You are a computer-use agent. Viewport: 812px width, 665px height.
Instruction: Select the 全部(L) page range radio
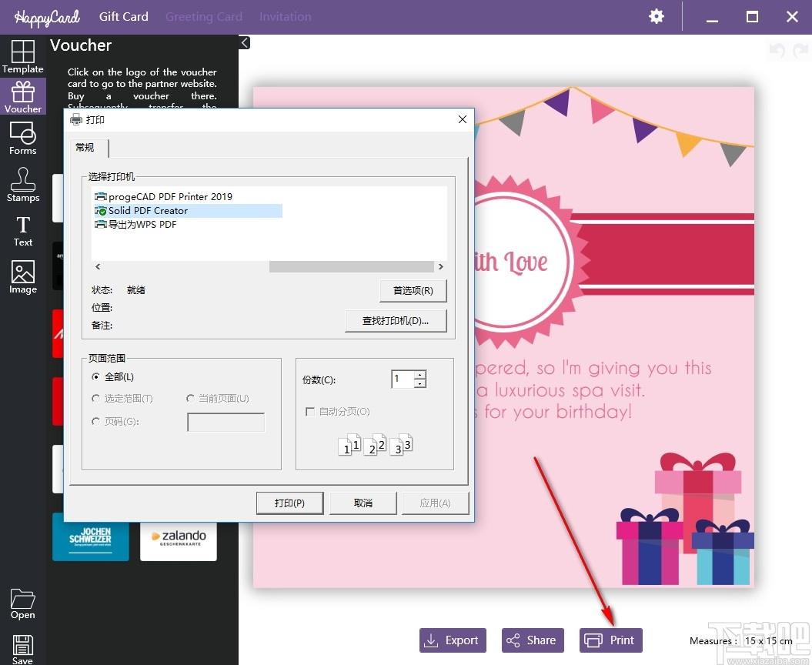pos(112,376)
